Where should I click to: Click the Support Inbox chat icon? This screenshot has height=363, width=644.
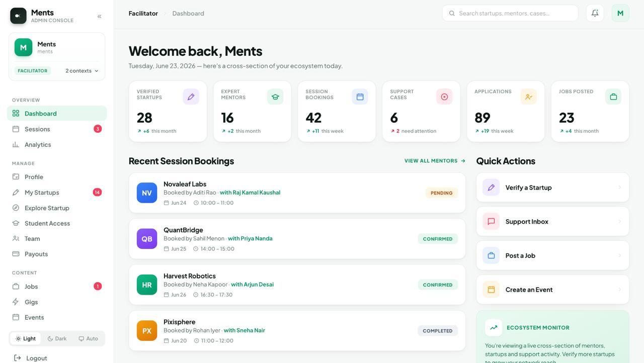pos(491,221)
